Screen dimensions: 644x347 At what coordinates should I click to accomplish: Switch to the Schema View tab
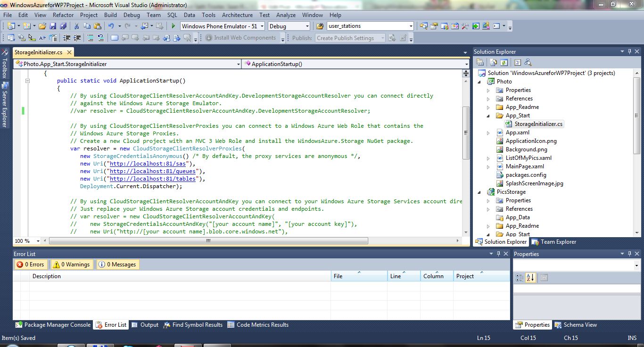tap(576, 325)
